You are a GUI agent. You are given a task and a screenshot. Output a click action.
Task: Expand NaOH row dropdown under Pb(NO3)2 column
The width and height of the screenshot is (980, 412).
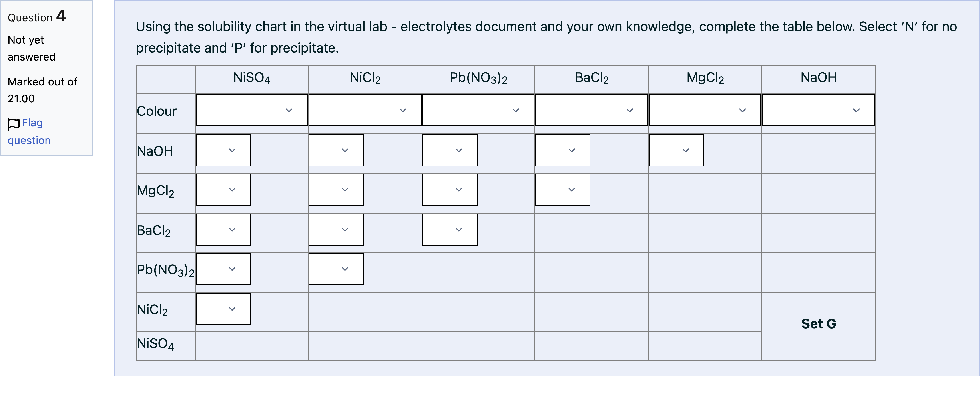point(450,150)
